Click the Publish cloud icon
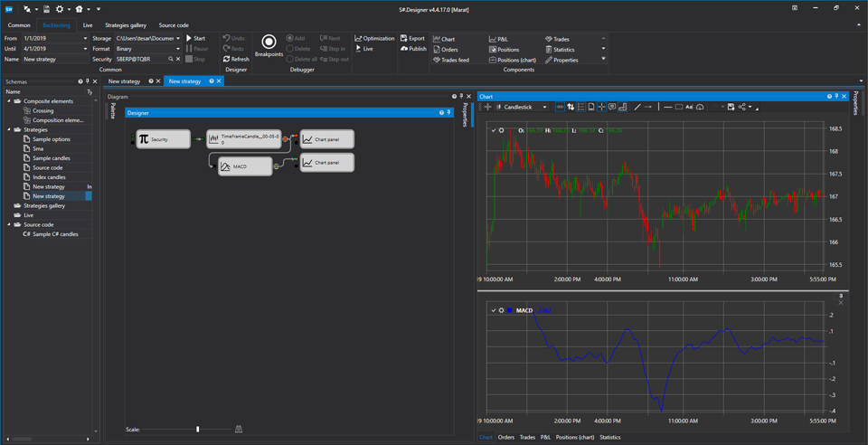This screenshot has height=445, width=868. (404, 49)
